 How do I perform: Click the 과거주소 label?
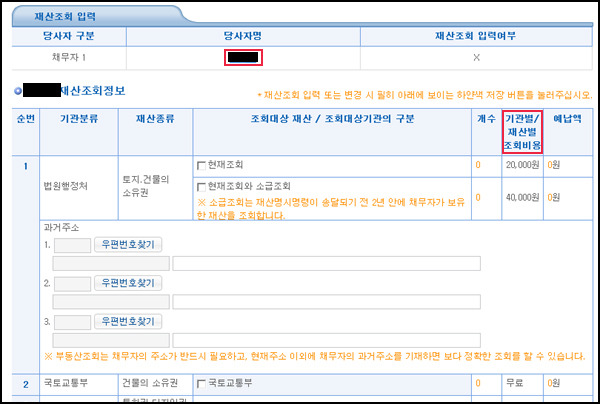coord(61,228)
